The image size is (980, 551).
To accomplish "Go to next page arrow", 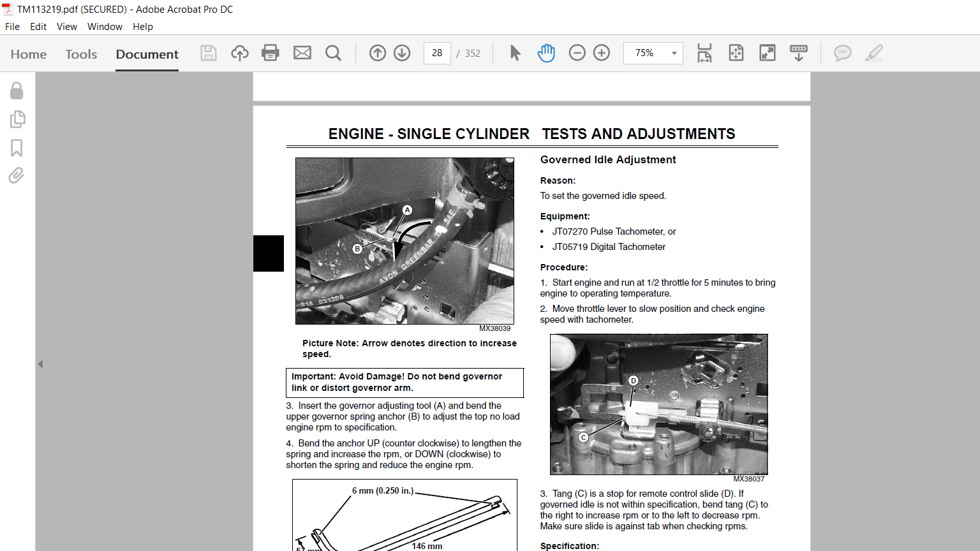I will coord(402,53).
